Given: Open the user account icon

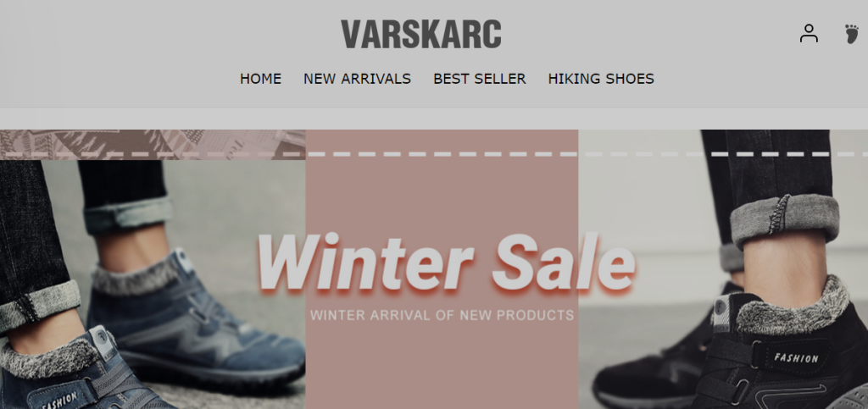Looking at the screenshot, I should tap(808, 33).
